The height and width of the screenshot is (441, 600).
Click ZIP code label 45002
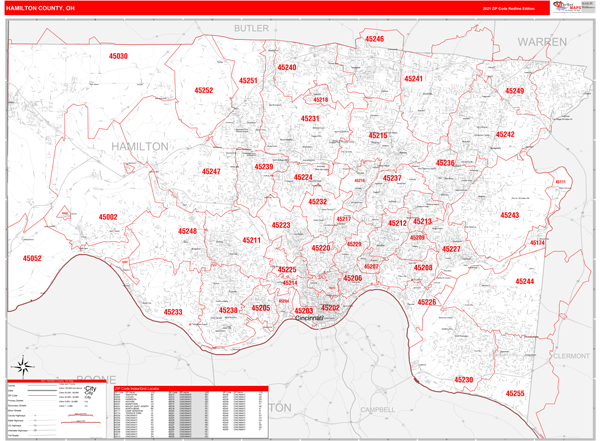[x=108, y=217]
